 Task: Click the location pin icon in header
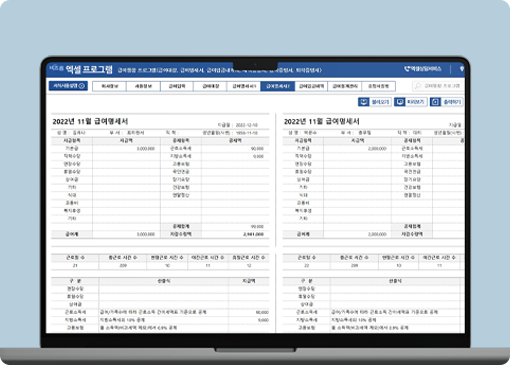click(462, 69)
